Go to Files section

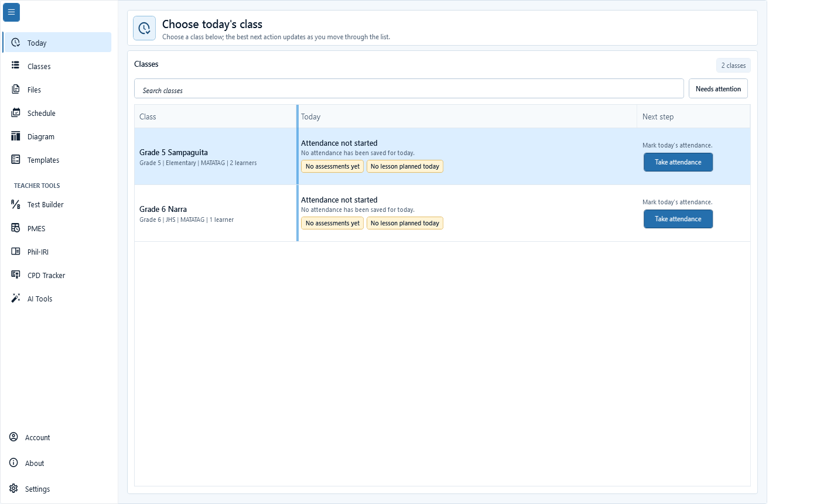pos(57,90)
